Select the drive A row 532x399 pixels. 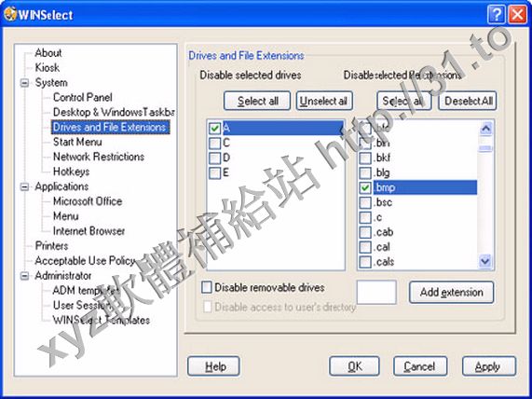282,128
